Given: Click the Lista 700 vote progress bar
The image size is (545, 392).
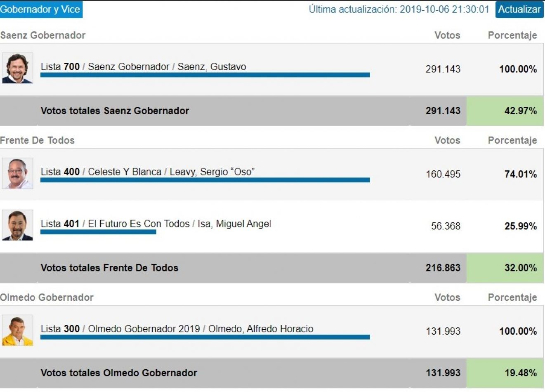Looking at the screenshot, I should pos(205,75).
